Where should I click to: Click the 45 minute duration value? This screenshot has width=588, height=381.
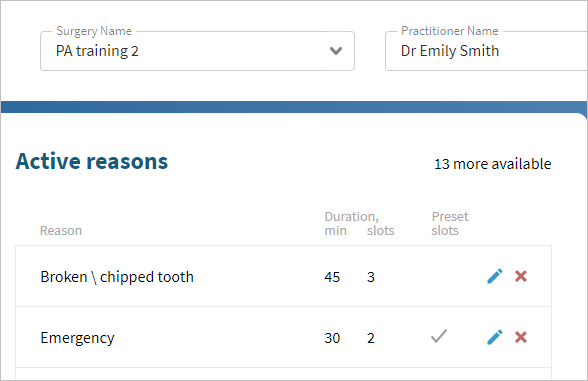(x=332, y=277)
